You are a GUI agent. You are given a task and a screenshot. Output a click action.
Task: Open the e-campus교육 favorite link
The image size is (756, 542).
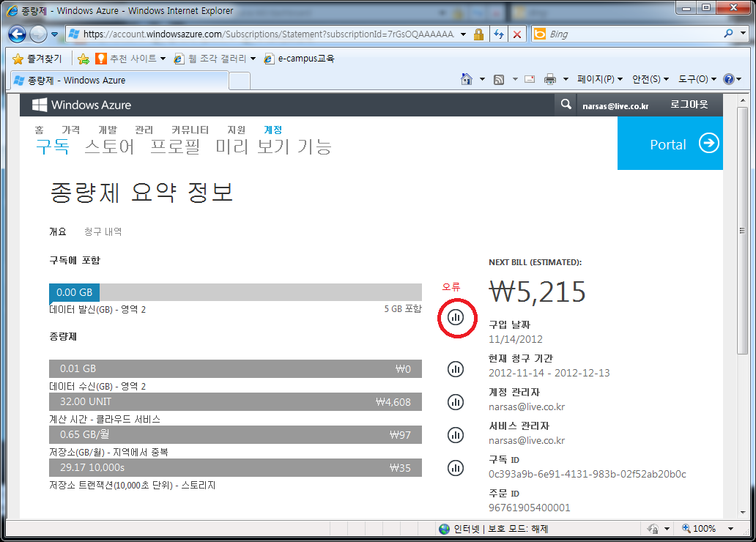[x=300, y=59]
